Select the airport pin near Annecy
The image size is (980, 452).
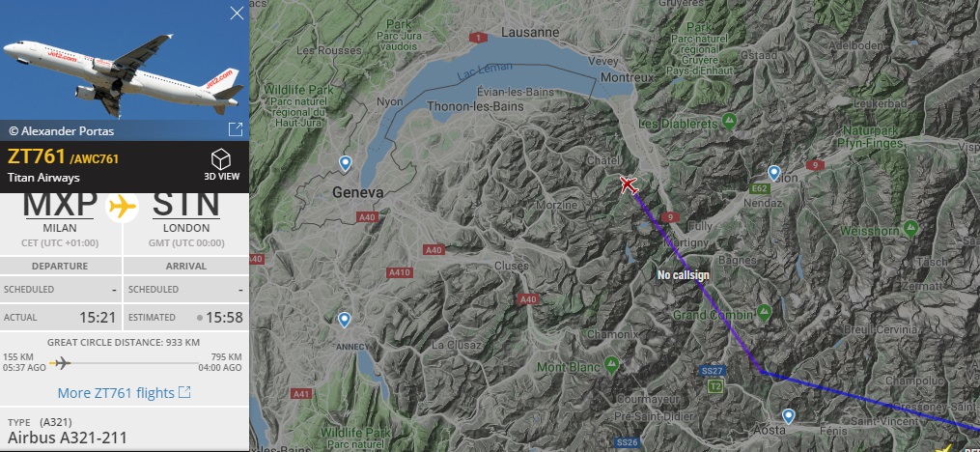tap(344, 320)
